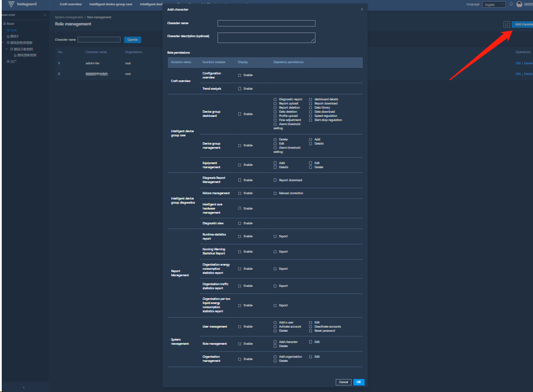This screenshot has height=392, width=533.
Task: Check Start-stop regulation permission
Action: point(310,120)
